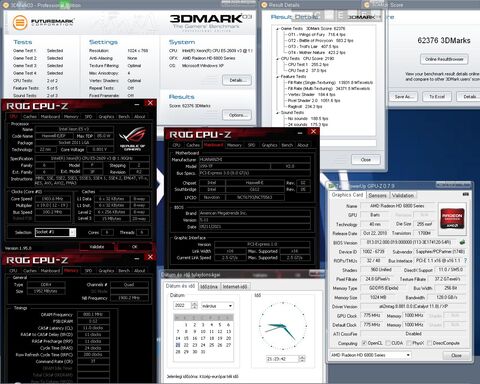Viewport: 480px width, 384px height.
Task: Open the month dropdown showing március
Action: [x=230, y=306]
